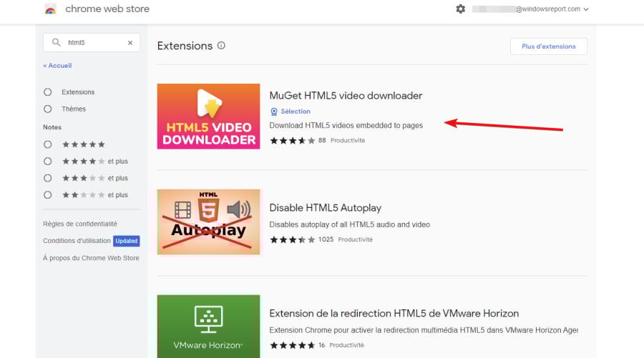The height and width of the screenshot is (358, 644).
Task: Select the Extensions radio filter
Action: point(48,92)
